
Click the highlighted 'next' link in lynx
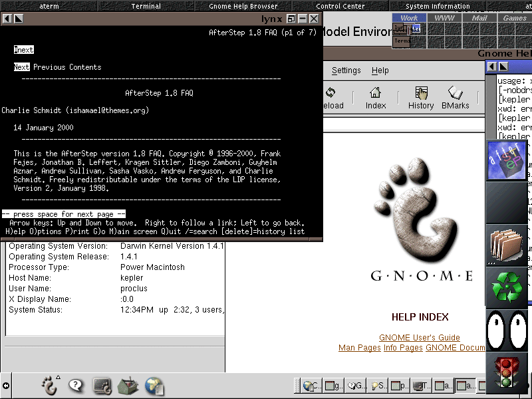(x=24, y=50)
